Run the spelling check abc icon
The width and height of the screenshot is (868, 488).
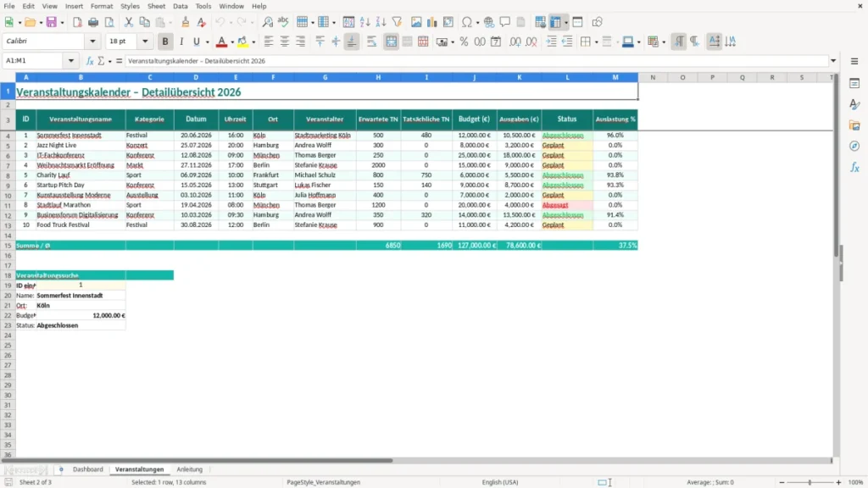(283, 22)
